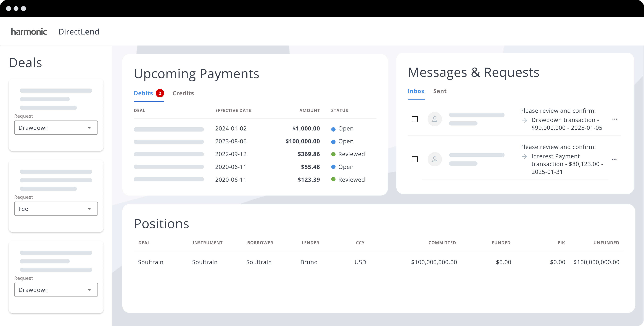Check the Interest Payment message checkbox
Screen dimensions: 644x326
click(x=415, y=159)
